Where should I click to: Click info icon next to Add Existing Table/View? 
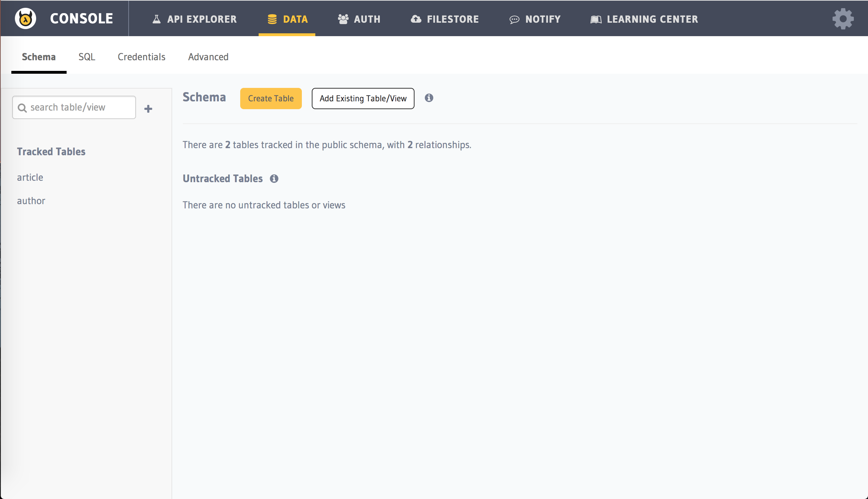click(429, 98)
